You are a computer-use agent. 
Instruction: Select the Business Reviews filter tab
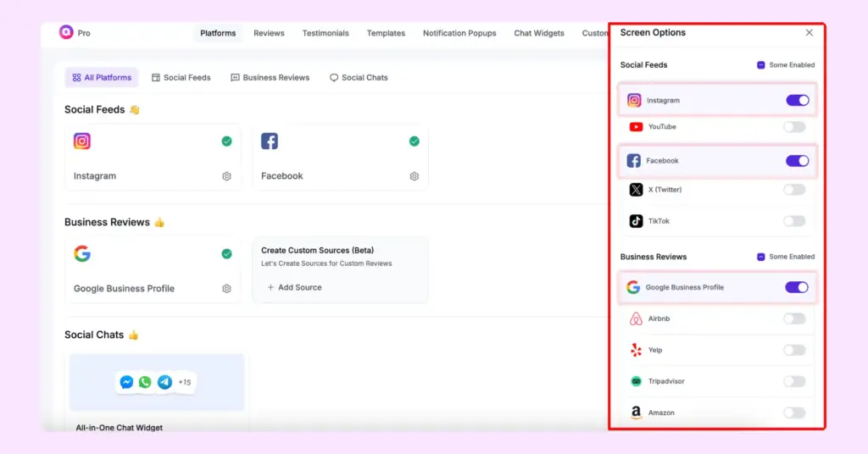pos(270,77)
